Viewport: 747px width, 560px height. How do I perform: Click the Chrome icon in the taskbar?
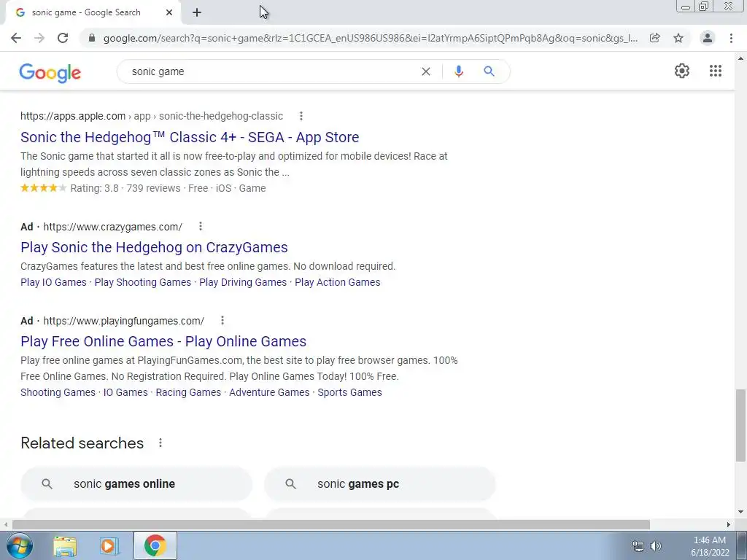(x=155, y=545)
